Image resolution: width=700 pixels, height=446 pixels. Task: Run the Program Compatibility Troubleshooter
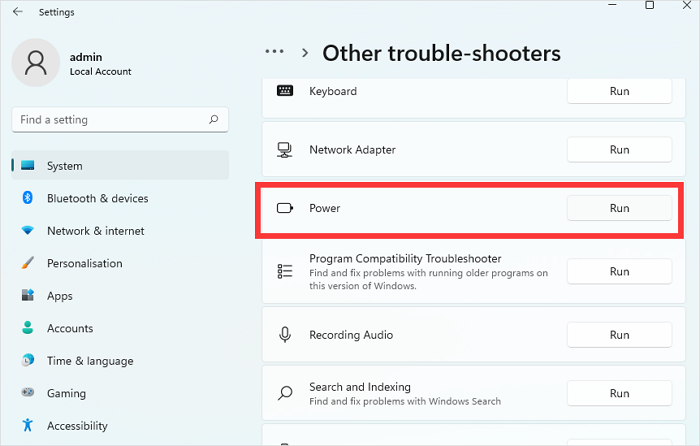619,271
